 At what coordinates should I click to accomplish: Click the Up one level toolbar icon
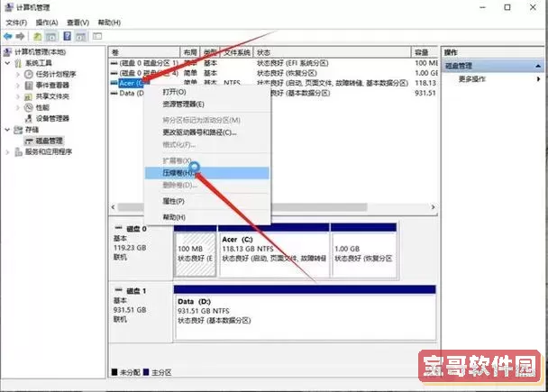[x=37, y=36]
